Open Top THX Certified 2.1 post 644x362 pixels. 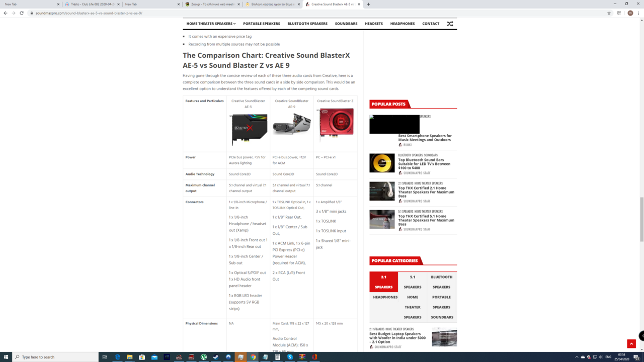pyautogui.click(x=426, y=192)
